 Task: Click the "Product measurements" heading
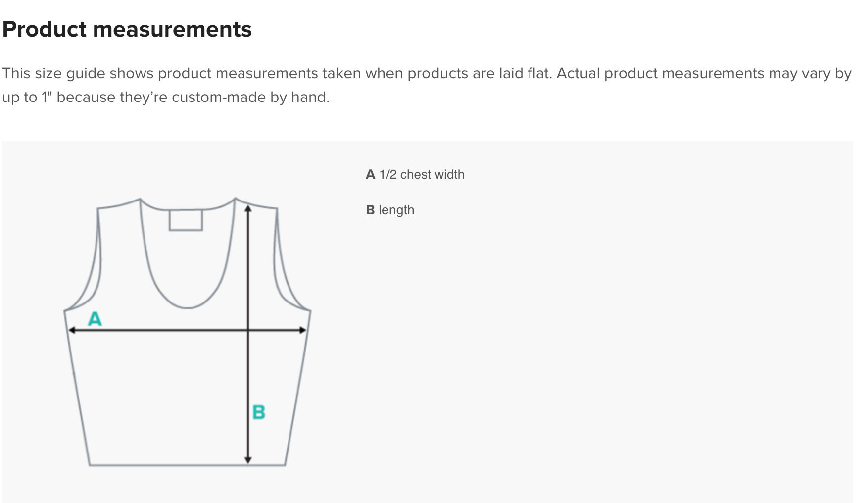tap(127, 29)
